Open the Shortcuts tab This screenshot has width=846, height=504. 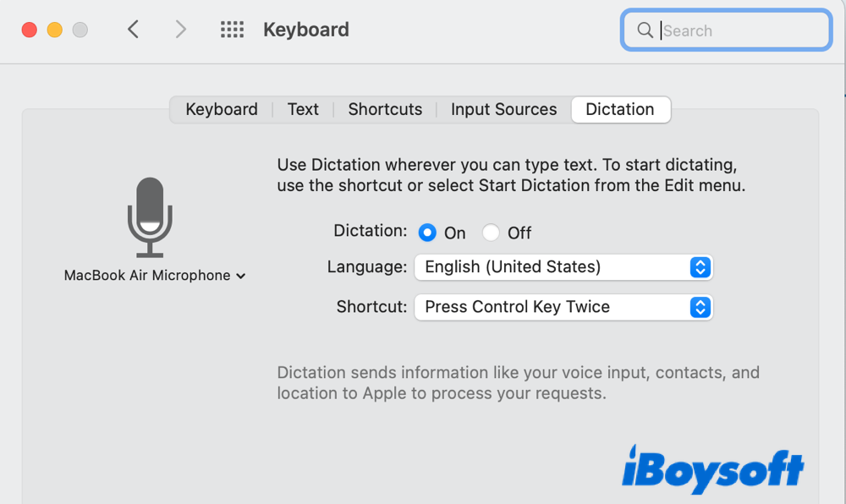[385, 110]
